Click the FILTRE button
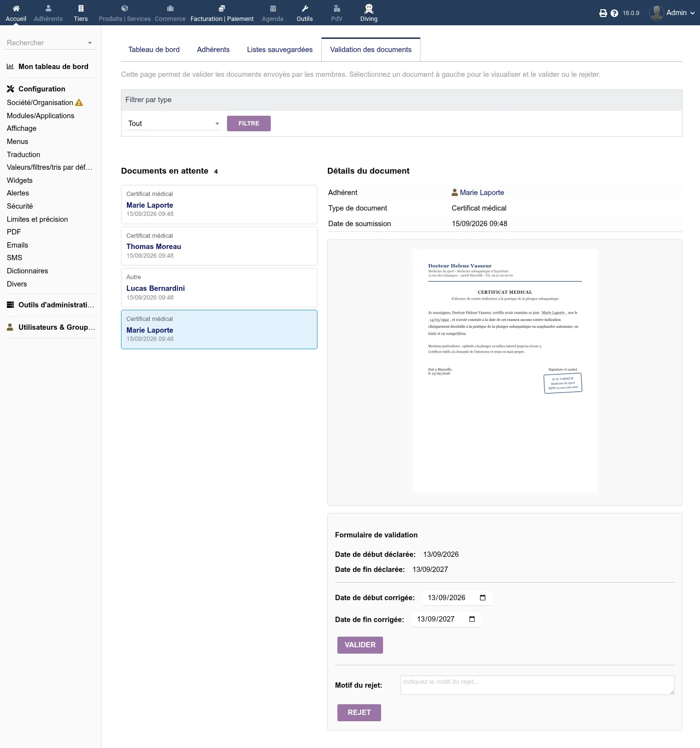Image resolution: width=700 pixels, height=748 pixels. 249,124
